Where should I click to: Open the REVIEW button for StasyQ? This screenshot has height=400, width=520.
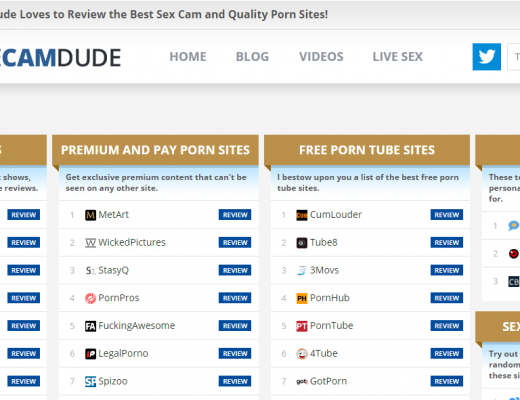[x=235, y=270]
